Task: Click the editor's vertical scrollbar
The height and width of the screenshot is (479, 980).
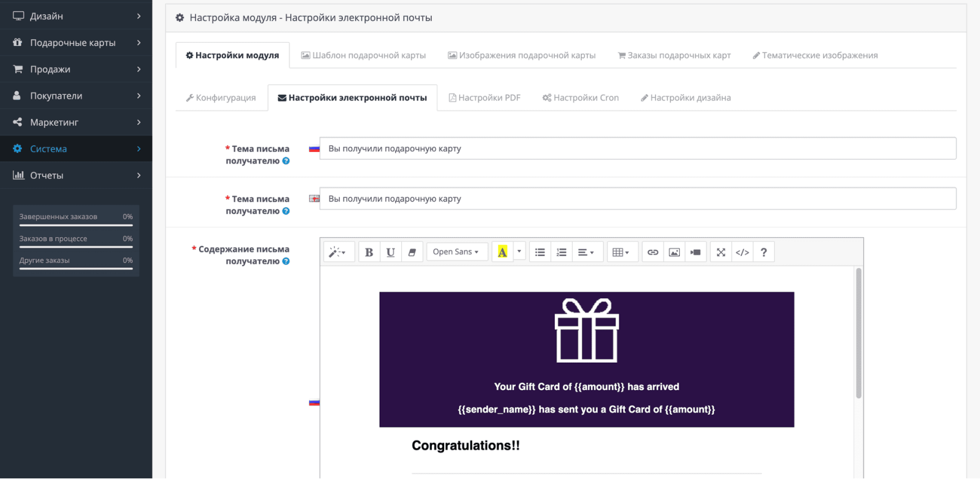Action: point(859,333)
